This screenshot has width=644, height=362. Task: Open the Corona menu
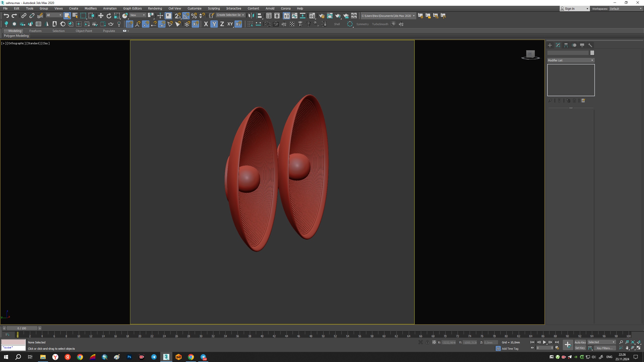[286, 9]
